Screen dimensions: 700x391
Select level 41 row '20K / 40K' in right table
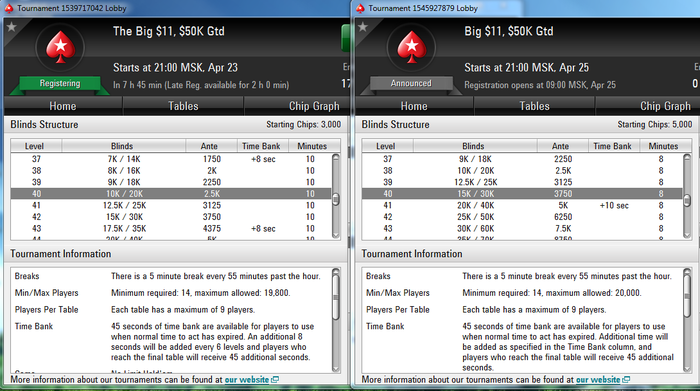[523, 205]
